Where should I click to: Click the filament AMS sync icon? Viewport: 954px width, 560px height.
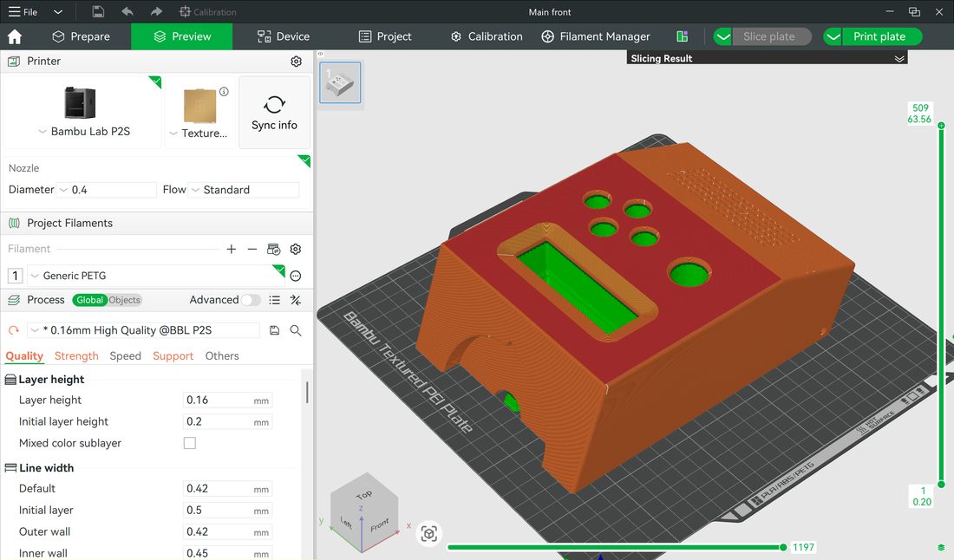(x=274, y=249)
